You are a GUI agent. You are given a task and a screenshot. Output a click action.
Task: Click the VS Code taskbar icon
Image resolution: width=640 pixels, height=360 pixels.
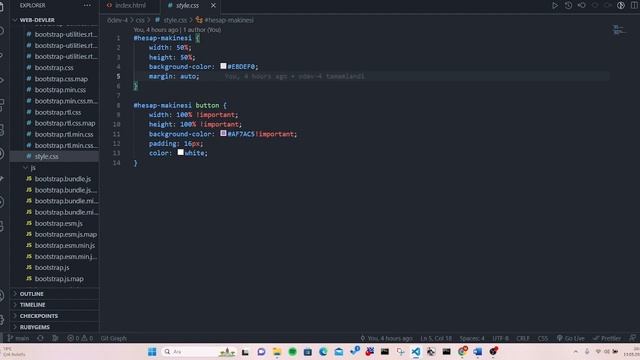pos(416,351)
